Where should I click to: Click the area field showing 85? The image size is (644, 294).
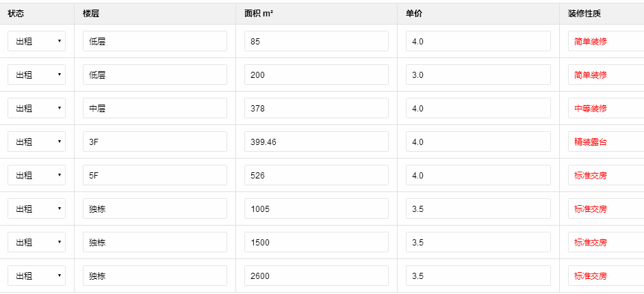click(x=316, y=41)
